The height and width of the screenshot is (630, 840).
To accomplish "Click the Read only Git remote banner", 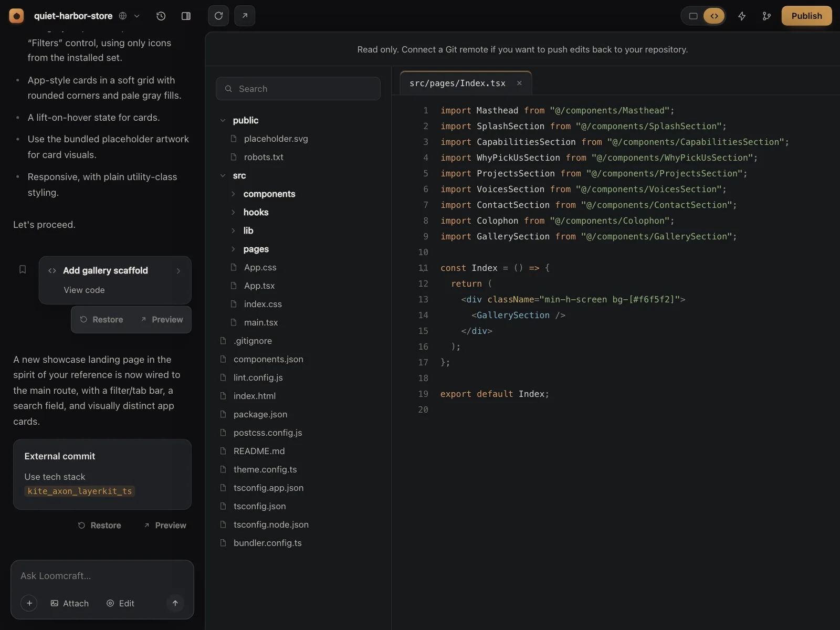I will point(522,49).
